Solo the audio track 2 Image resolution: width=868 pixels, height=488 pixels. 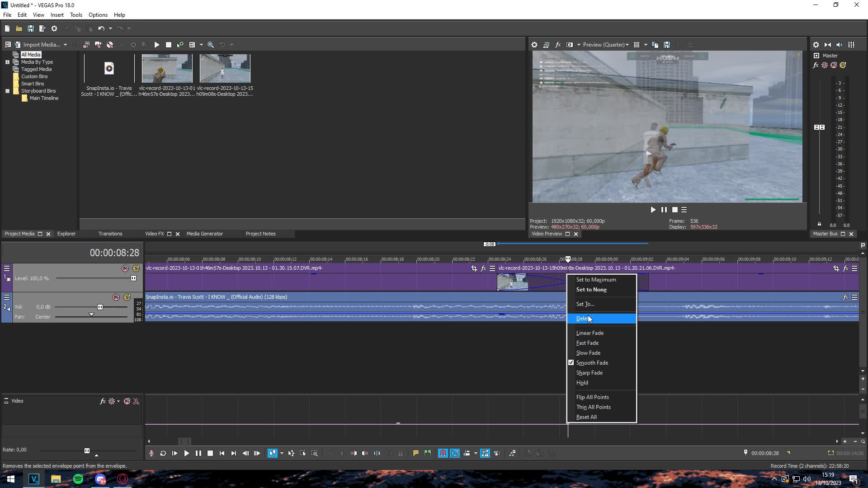(x=127, y=297)
